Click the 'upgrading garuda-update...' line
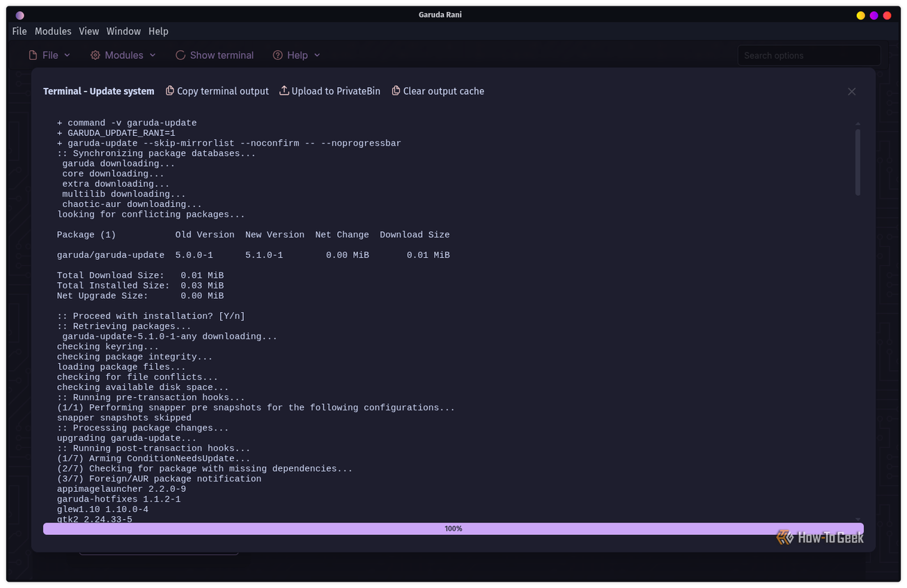This screenshot has height=588, width=907. tap(127, 438)
